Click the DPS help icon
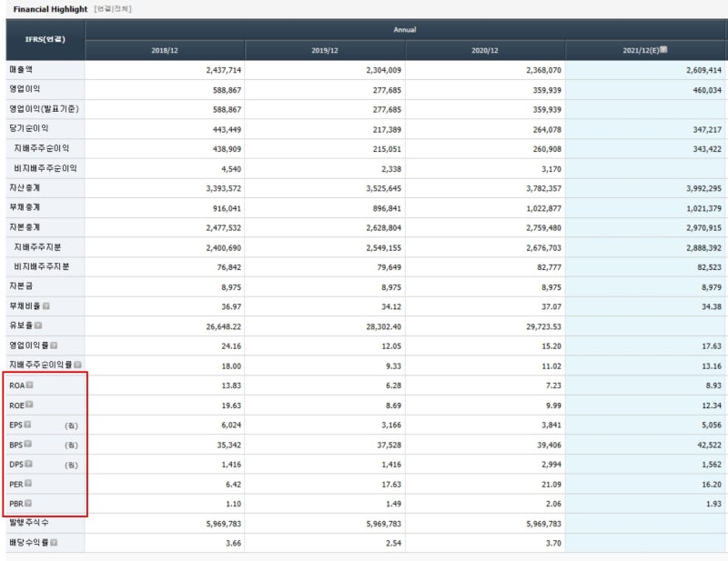This screenshot has width=728, height=561. (28, 464)
